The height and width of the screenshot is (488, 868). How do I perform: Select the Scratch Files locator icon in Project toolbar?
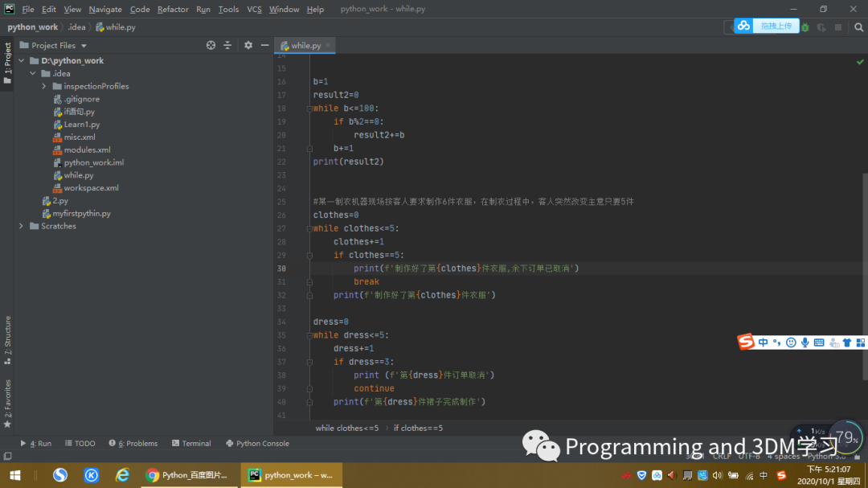(x=211, y=45)
